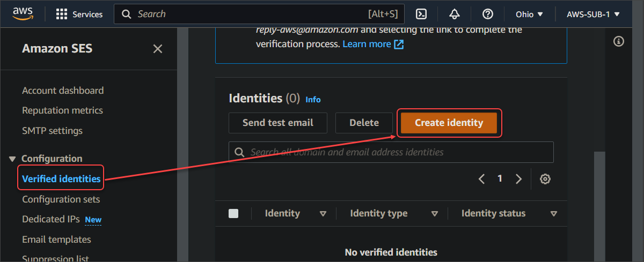Open the info panel icon at right
Viewport: 644px width, 262px height.
pyautogui.click(x=619, y=41)
